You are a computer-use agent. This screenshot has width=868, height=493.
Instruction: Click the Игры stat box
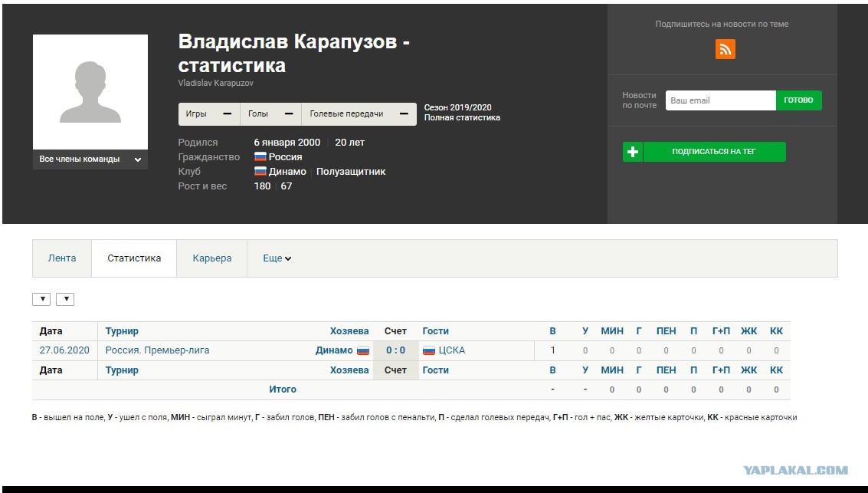[x=209, y=114]
